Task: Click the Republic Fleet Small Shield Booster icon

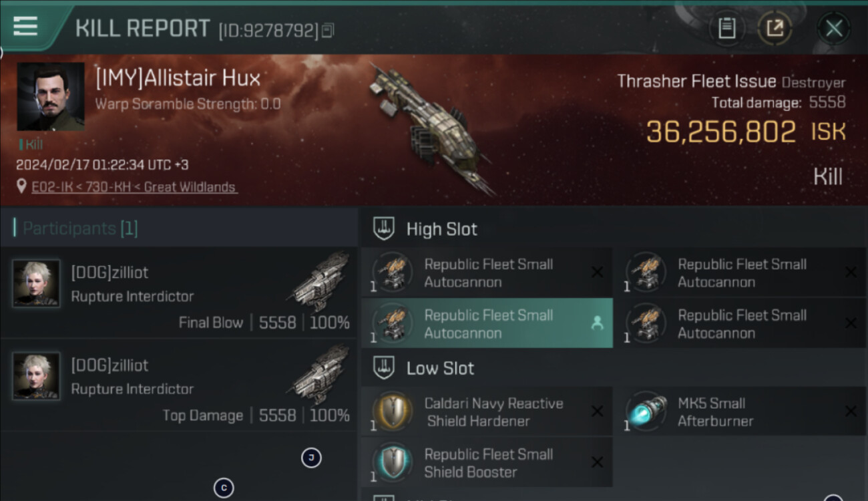Action: pos(392,462)
